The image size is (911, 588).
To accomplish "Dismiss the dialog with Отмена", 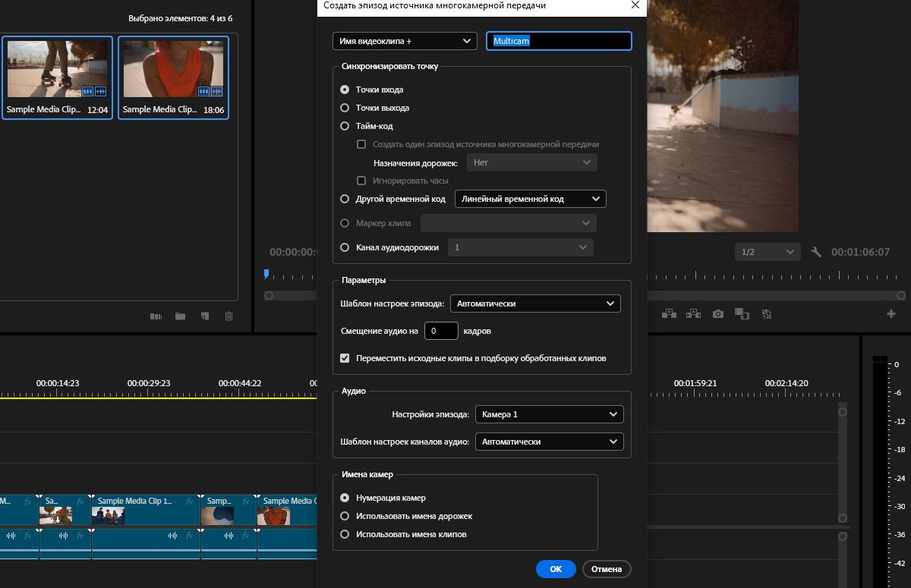I will point(607,569).
